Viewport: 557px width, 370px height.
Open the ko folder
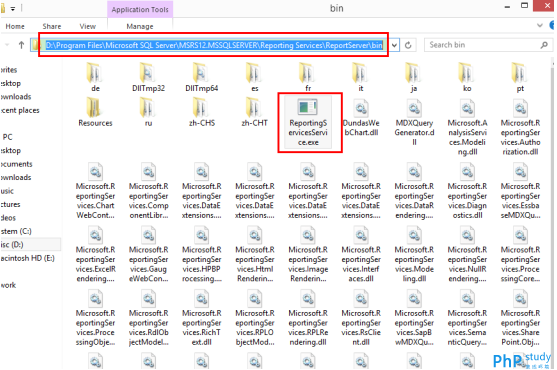(x=467, y=77)
